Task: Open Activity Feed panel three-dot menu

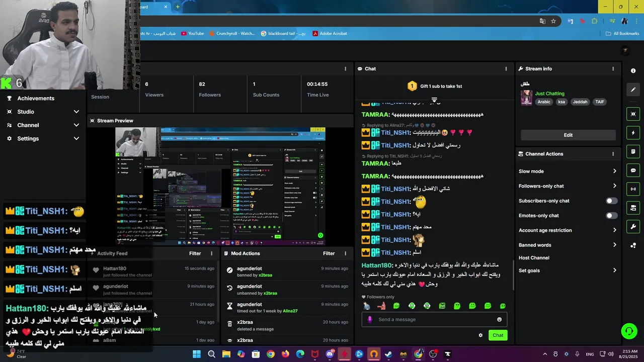Action: [x=211, y=253]
